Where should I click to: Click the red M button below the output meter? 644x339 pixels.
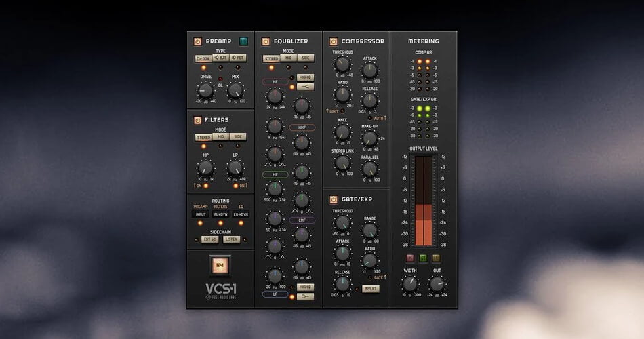click(x=410, y=258)
